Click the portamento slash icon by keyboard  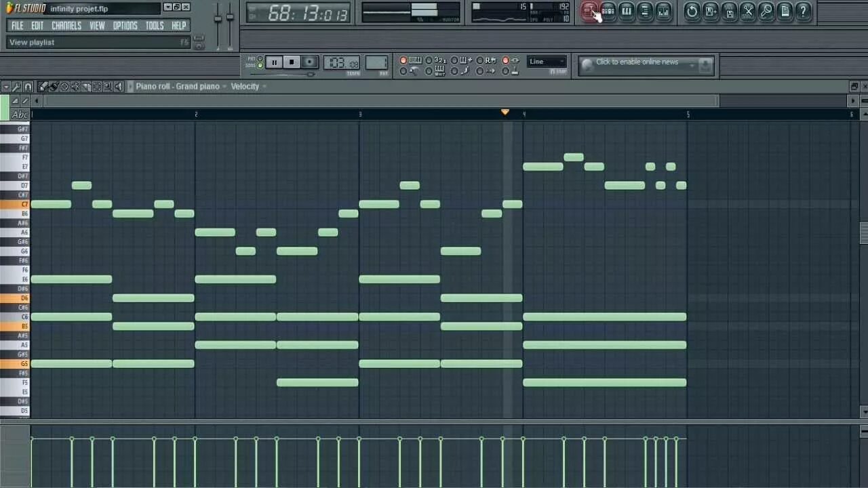coord(25,101)
